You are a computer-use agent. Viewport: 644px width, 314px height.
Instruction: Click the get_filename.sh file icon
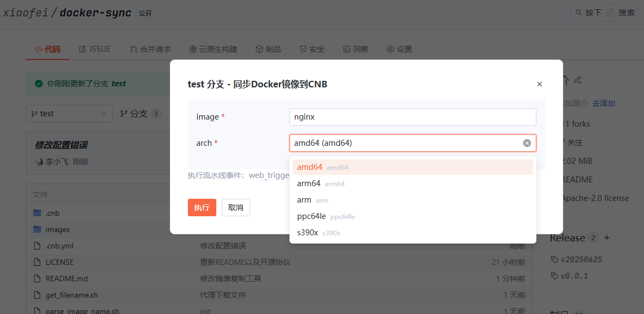click(x=37, y=295)
